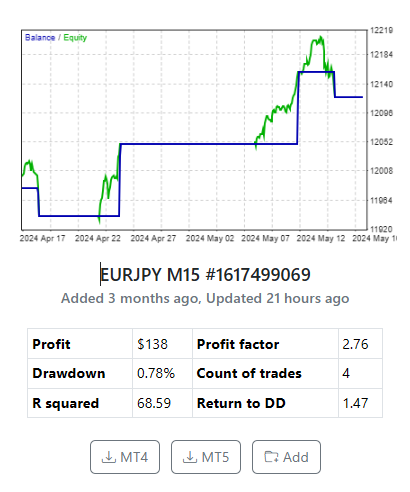Viewport: 410px width, 492px height.
Task: Click the 0.78% drawdown value
Action: coord(156,373)
